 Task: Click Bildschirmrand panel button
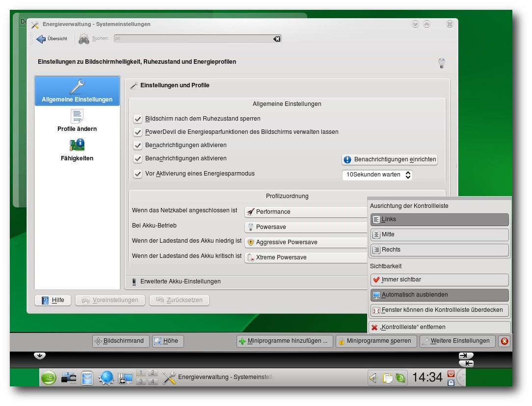click(x=121, y=341)
